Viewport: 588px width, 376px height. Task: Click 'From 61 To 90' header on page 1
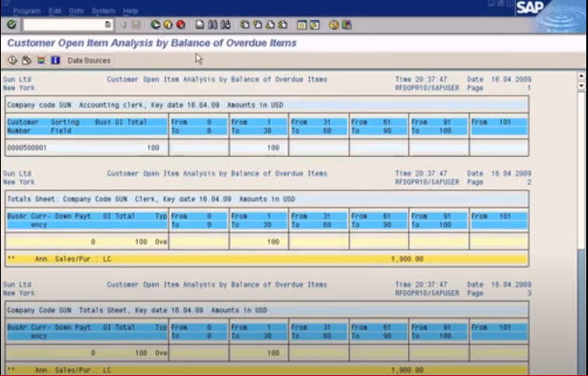pyautogui.click(x=379, y=126)
